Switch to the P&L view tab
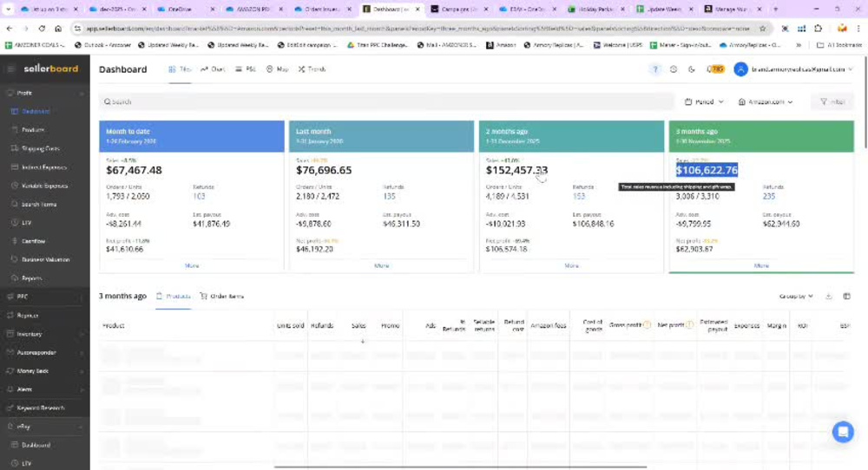 [x=246, y=69]
